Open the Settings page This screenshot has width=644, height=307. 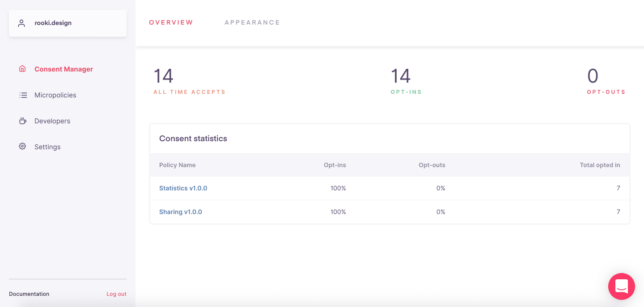coord(47,147)
